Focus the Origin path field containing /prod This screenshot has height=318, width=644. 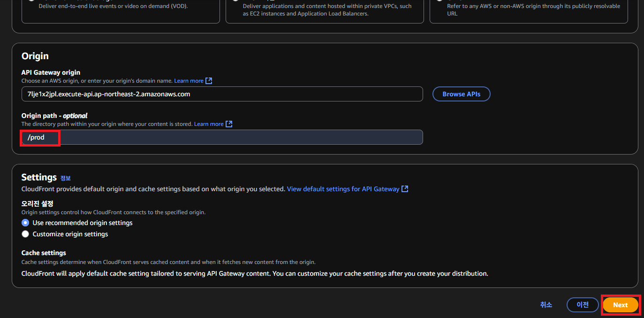pos(222,137)
